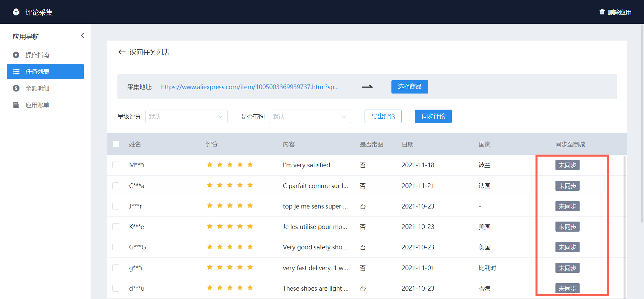The height and width of the screenshot is (299, 644).
Task: Check the row checkbox for g***r
Action: [x=116, y=268]
